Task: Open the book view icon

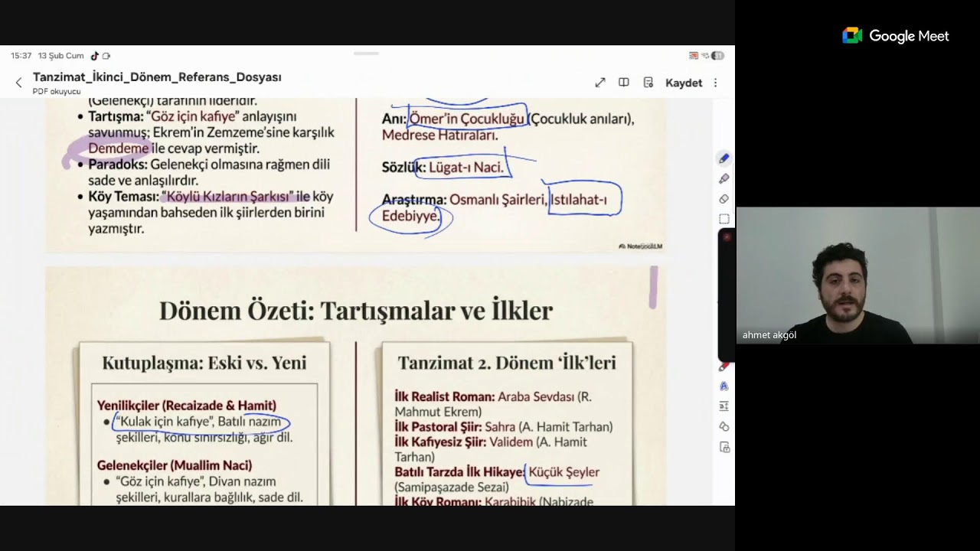Action: pyautogui.click(x=624, y=83)
